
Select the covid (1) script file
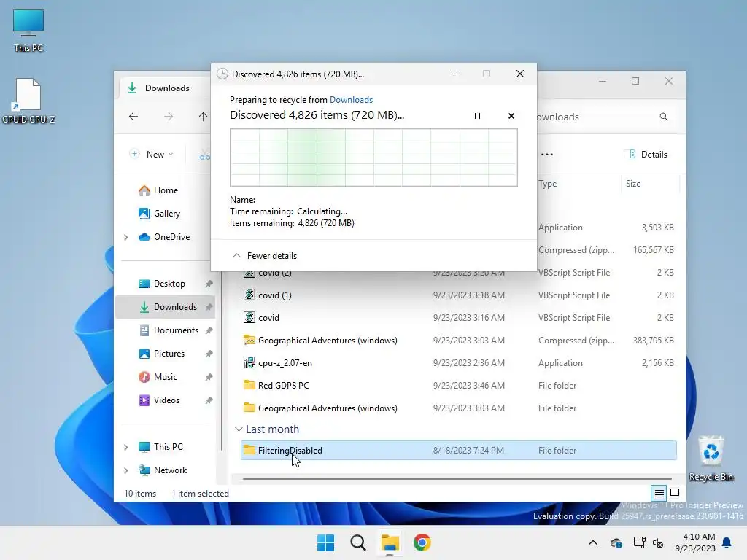click(458, 295)
